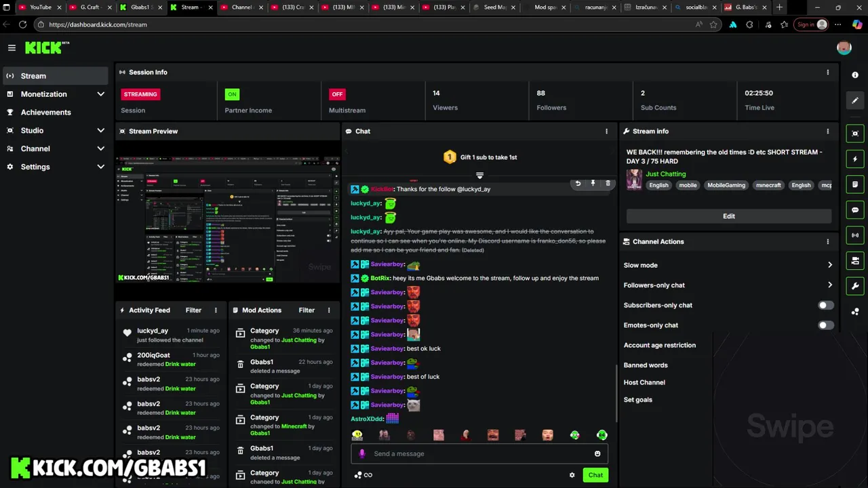
Task: Delete KickBot message with trash icon
Action: click(608, 183)
